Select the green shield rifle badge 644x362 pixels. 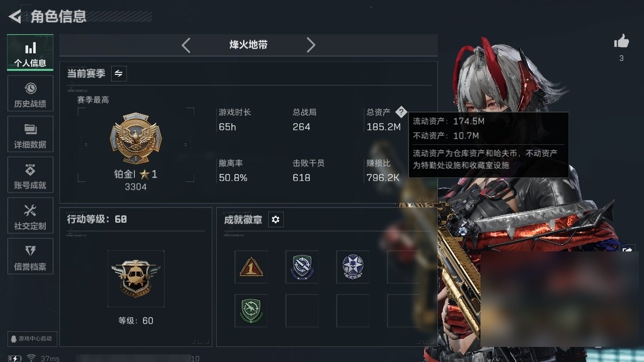pyautogui.click(x=251, y=311)
